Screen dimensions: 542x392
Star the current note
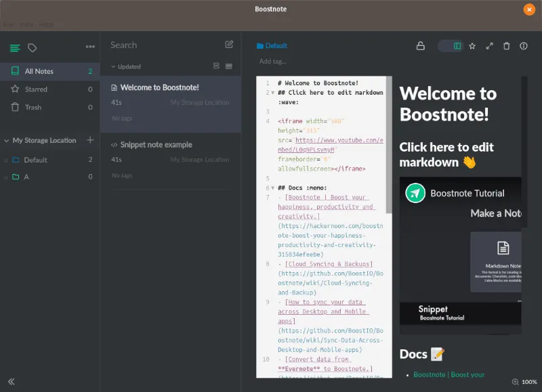click(472, 46)
